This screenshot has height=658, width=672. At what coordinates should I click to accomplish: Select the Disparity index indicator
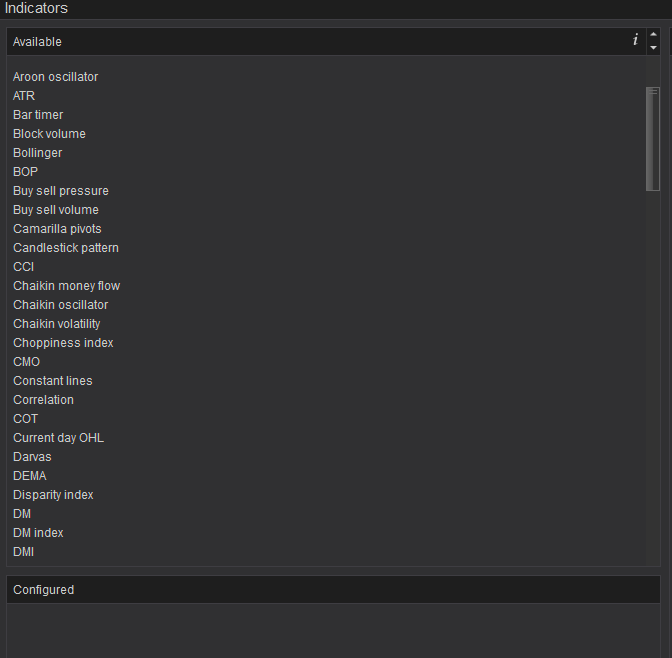[x=53, y=495]
